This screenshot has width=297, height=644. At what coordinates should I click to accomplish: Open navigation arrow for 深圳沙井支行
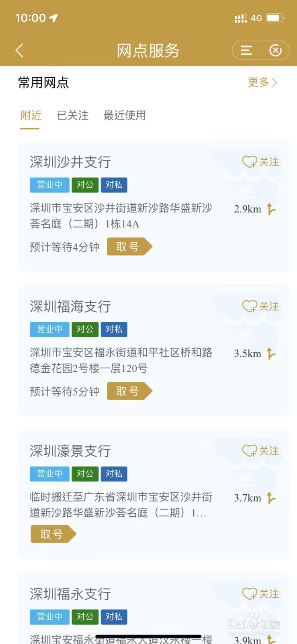click(271, 209)
